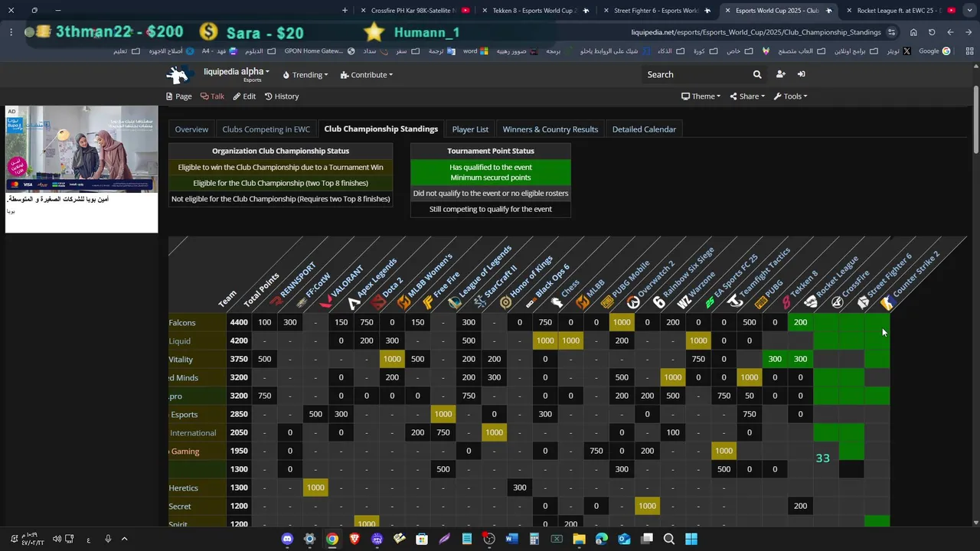Image resolution: width=980 pixels, height=551 pixels.
Task: Click the search magnifier icon
Action: coord(757,74)
